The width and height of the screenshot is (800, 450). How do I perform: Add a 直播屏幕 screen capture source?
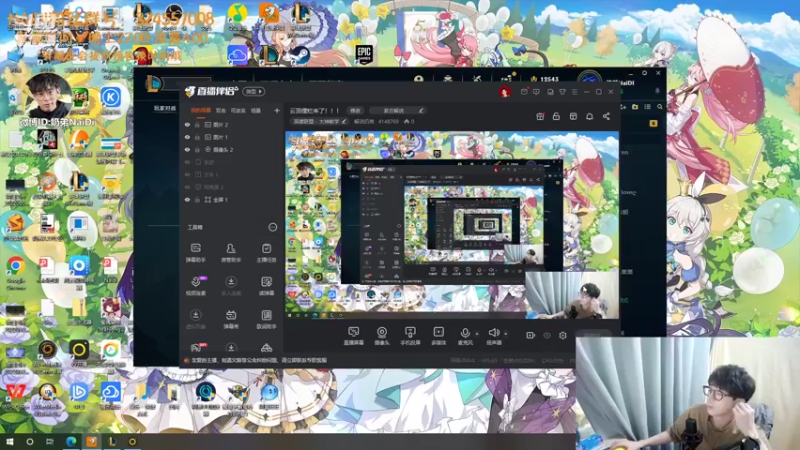pyautogui.click(x=353, y=336)
